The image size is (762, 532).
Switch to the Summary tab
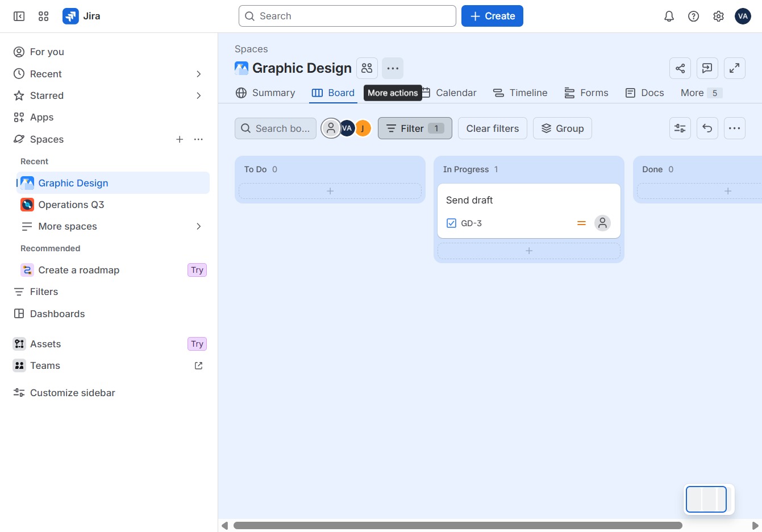coord(265,93)
